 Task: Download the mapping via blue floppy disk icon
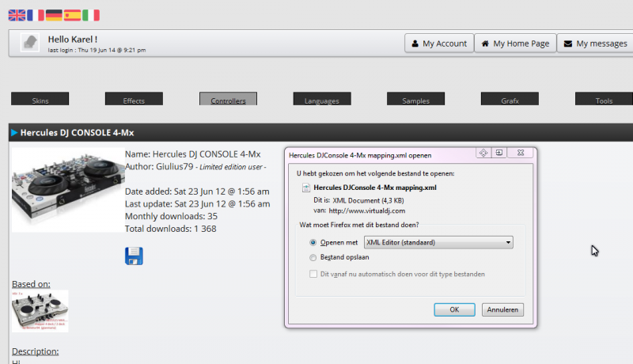tap(134, 256)
